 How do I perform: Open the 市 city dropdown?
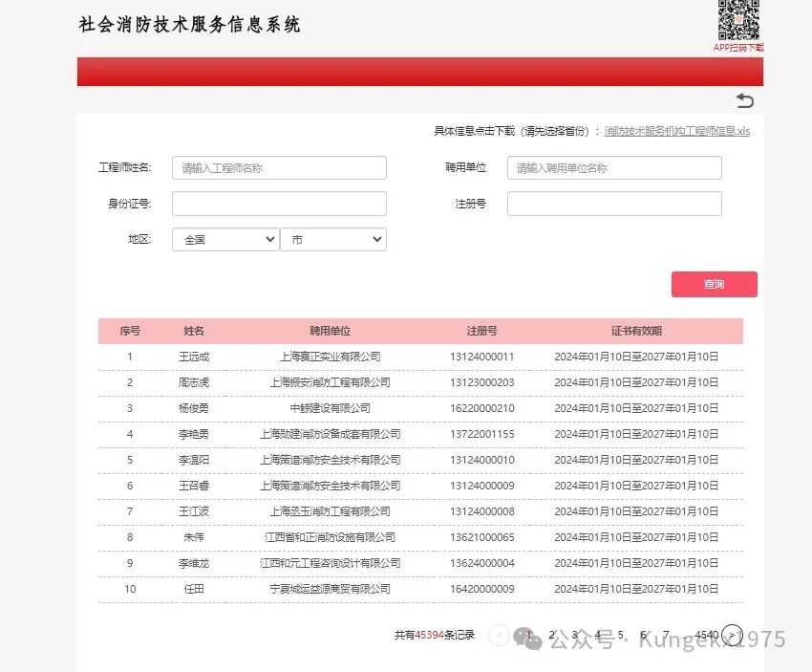pyautogui.click(x=333, y=239)
